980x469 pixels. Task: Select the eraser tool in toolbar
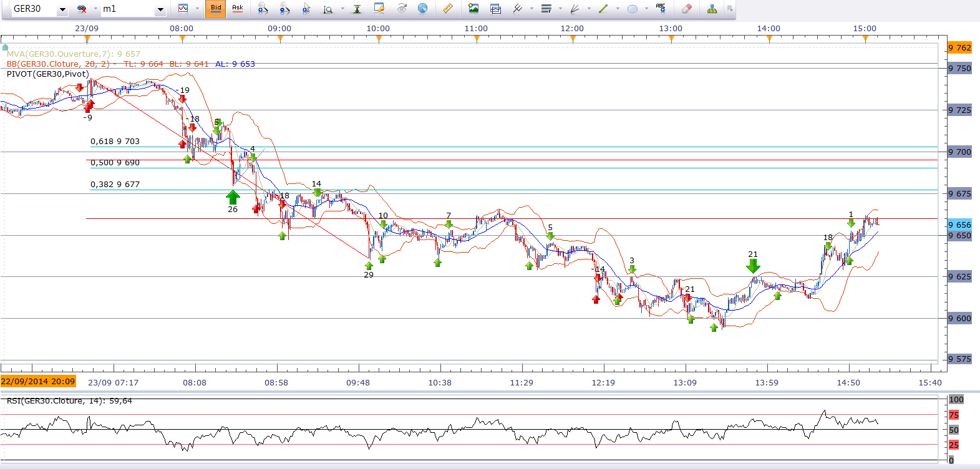[686, 9]
